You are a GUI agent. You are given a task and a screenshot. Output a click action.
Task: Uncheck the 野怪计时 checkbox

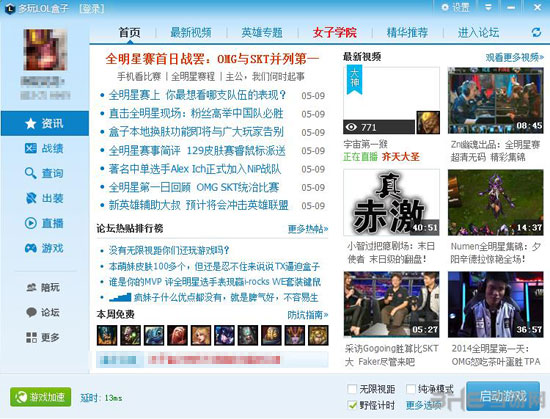(x=352, y=405)
